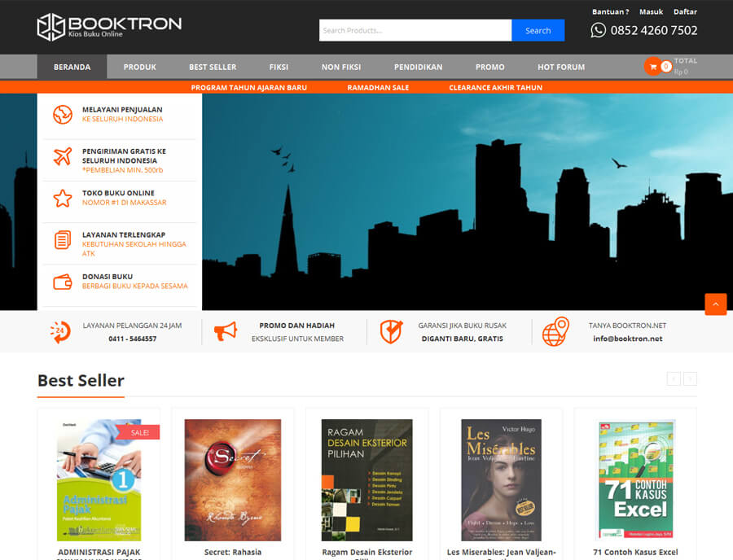Screen dimensions: 733x560
Task: Click the WhatsApp icon beside the phone number
Action: [597, 30]
